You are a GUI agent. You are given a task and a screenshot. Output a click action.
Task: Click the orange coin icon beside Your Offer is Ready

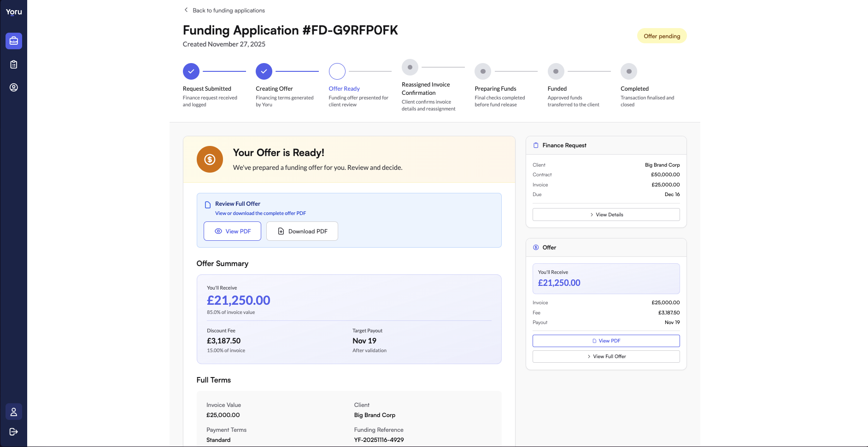tap(210, 159)
